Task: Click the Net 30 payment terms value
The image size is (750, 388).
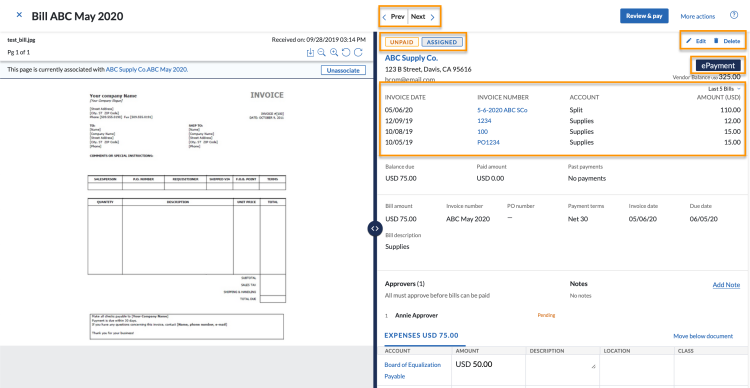Action: [x=578, y=219]
